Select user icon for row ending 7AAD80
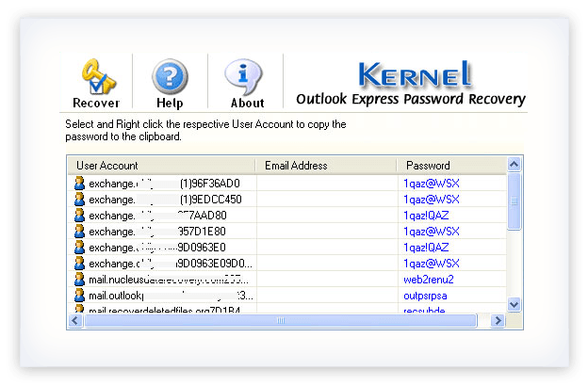This screenshot has width=588, height=385. coord(79,216)
